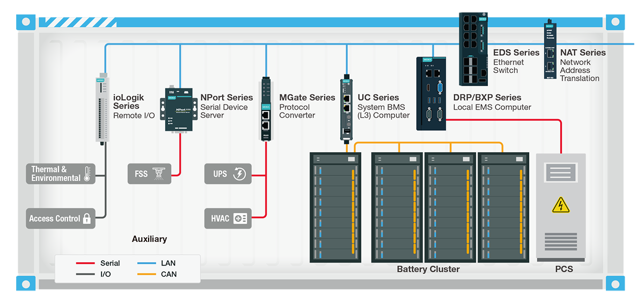Select the UC Series BMS computer image
Image resolution: width=644 pixels, height=303 pixels.
[346, 109]
